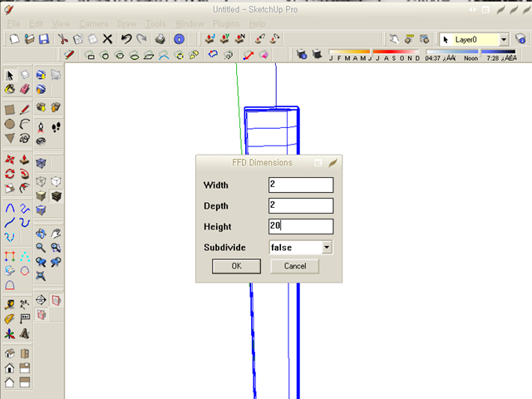Open the Tools menu
Viewport: 532px width, 399px height.
click(155, 24)
